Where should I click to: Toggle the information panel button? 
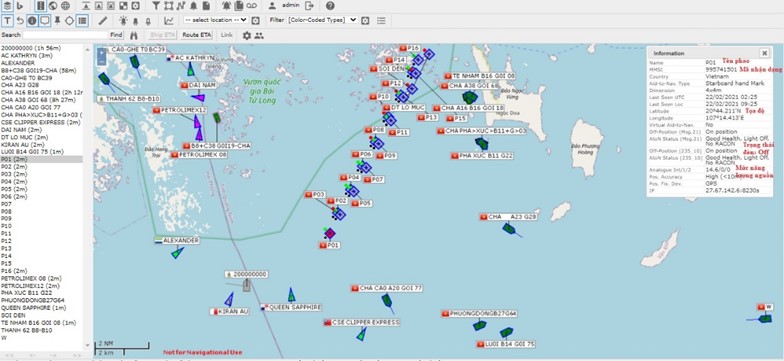coord(32,20)
